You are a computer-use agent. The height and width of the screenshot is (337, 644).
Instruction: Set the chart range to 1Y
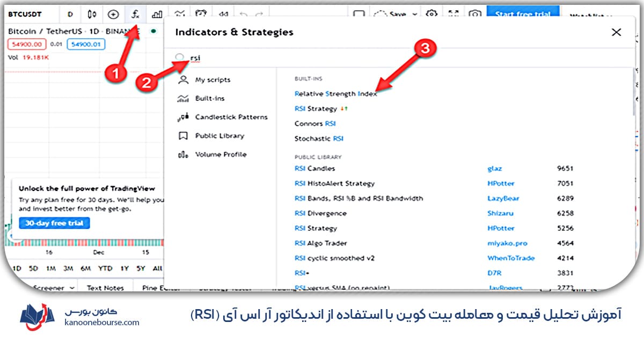click(x=125, y=268)
